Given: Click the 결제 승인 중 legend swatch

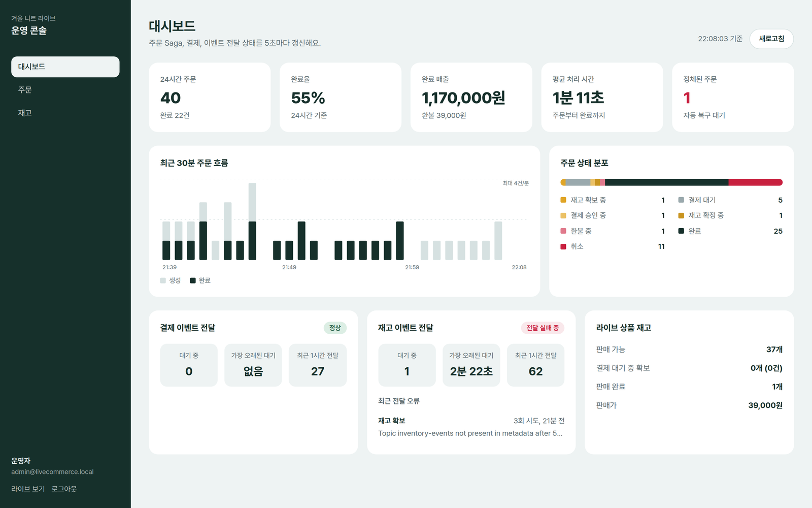Looking at the screenshot, I should (x=563, y=215).
